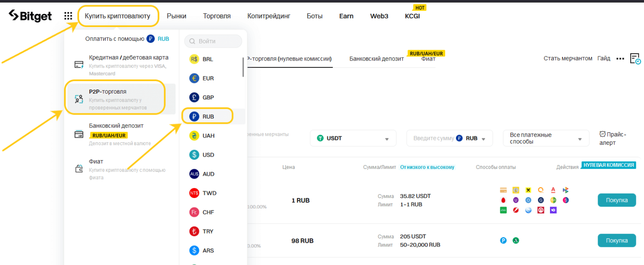Image resolution: width=644 pixels, height=265 pixels.
Task: Click the Bitget logo
Action: coord(30,16)
